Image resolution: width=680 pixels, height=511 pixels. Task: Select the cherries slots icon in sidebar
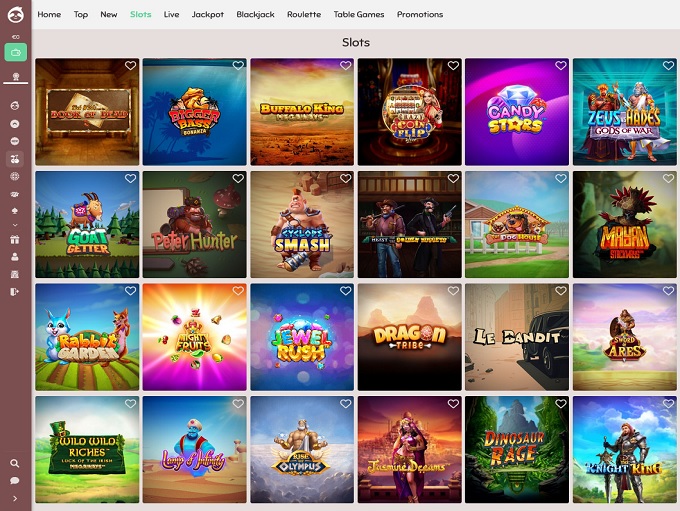pos(15,159)
